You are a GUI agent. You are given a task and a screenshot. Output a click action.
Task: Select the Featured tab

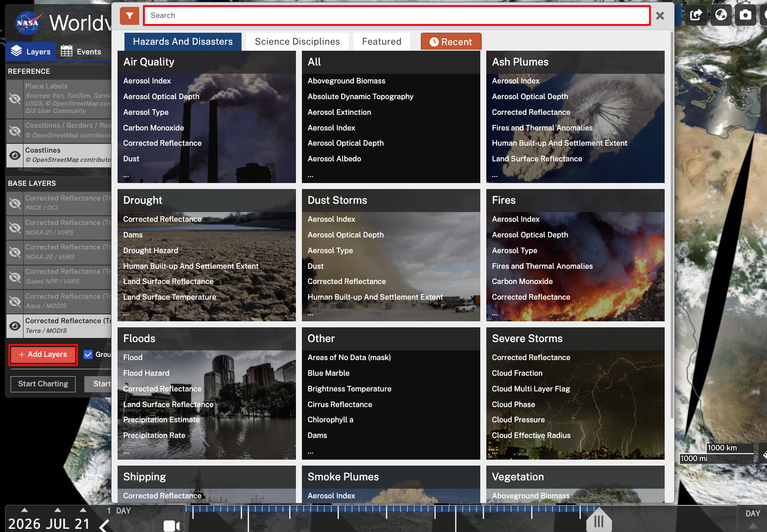382,41
